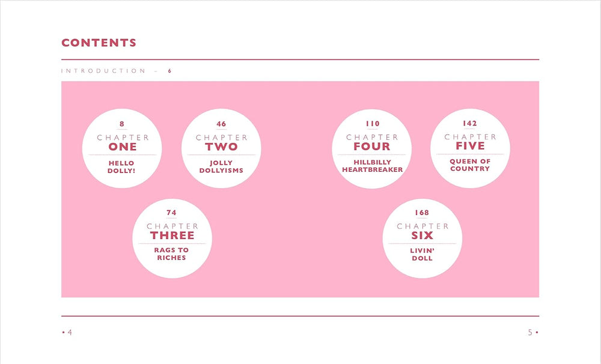Select Chapter Five Queen of Country
601x364 pixels.
click(x=471, y=148)
